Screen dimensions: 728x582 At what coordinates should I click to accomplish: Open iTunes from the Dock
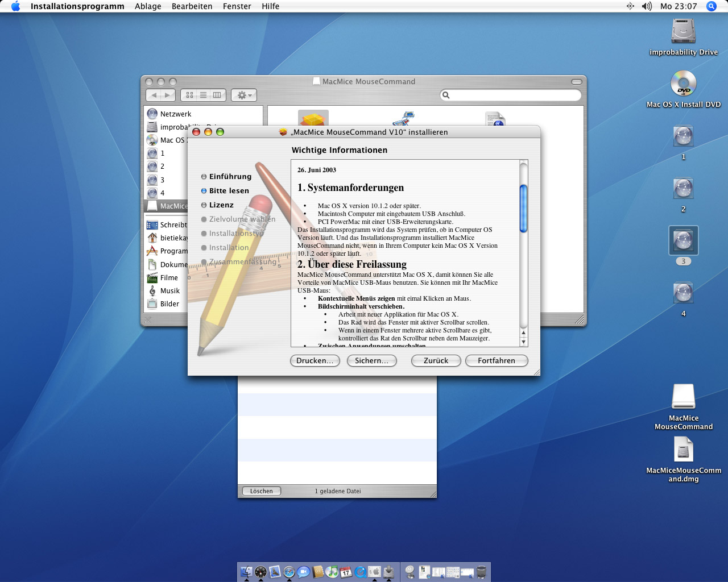click(x=332, y=572)
